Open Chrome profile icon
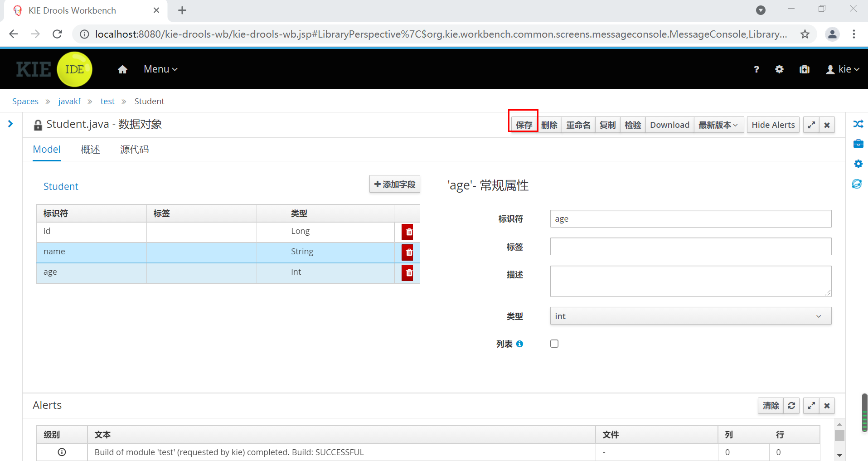Screen dimensions: 868x461 coord(832,34)
